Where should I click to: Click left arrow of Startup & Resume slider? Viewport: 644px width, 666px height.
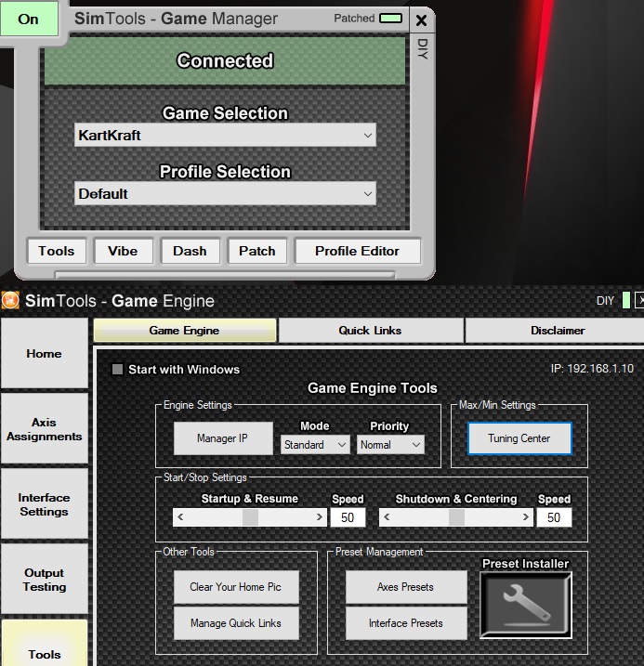click(180, 517)
